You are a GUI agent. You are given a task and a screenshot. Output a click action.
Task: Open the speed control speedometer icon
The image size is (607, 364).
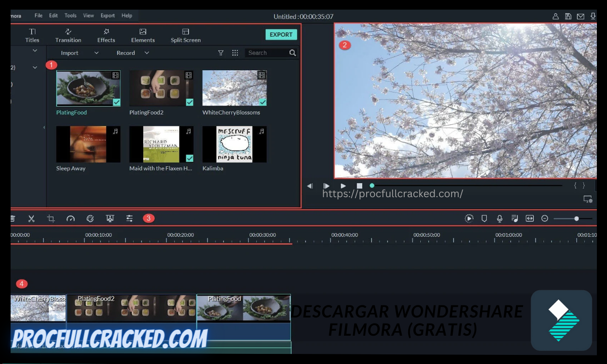pyautogui.click(x=70, y=218)
